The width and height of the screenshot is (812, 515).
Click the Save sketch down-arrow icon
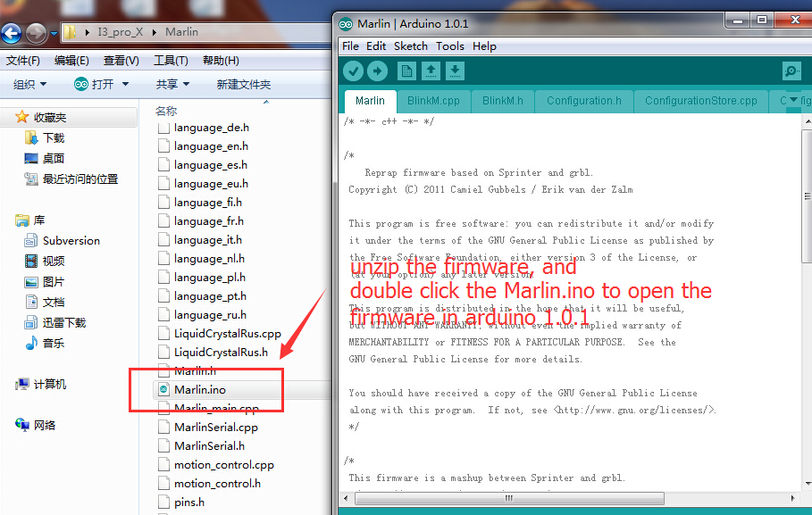[x=455, y=71]
